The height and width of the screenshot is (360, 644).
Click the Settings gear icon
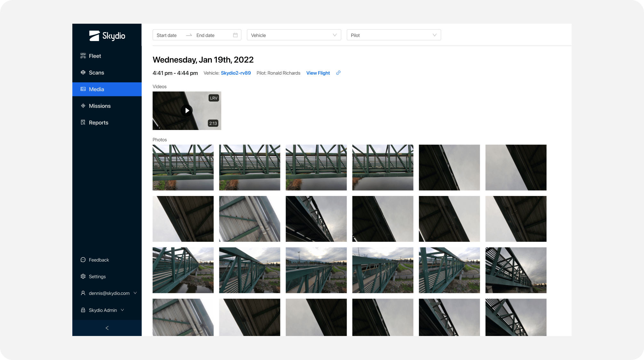coord(83,276)
